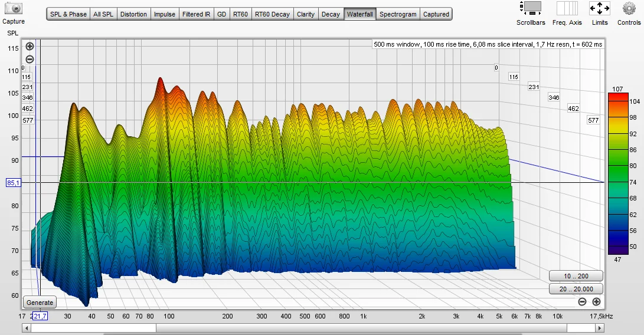Show the Impulse tab
The width and height of the screenshot is (644, 335).
point(165,14)
